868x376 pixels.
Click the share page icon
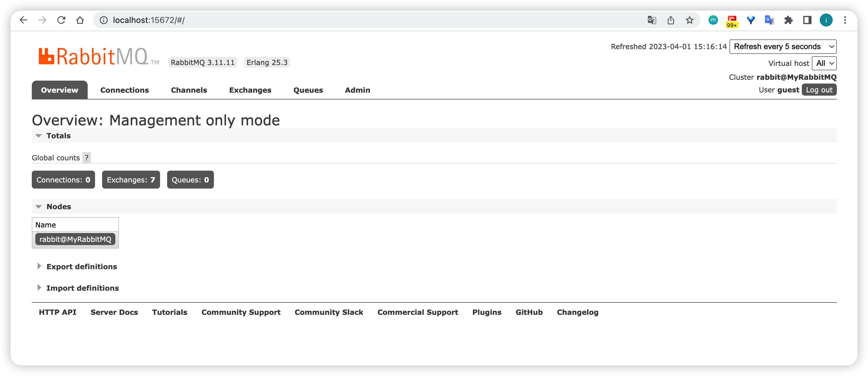click(671, 20)
